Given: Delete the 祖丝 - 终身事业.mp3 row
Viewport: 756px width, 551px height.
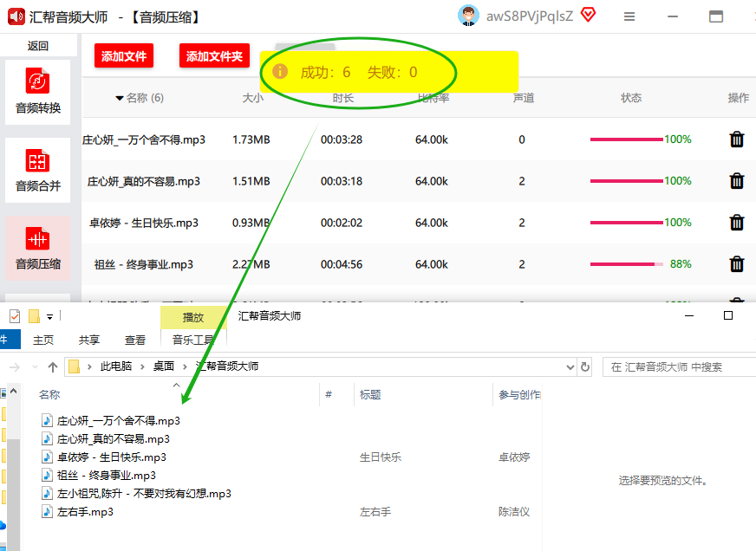Looking at the screenshot, I should [736, 264].
